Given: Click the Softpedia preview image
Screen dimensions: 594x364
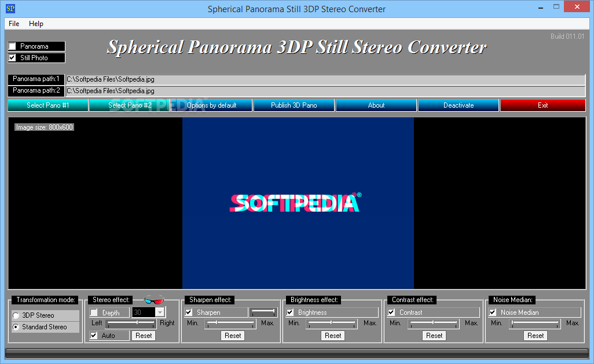Looking at the screenshot, I should (298, 203).
